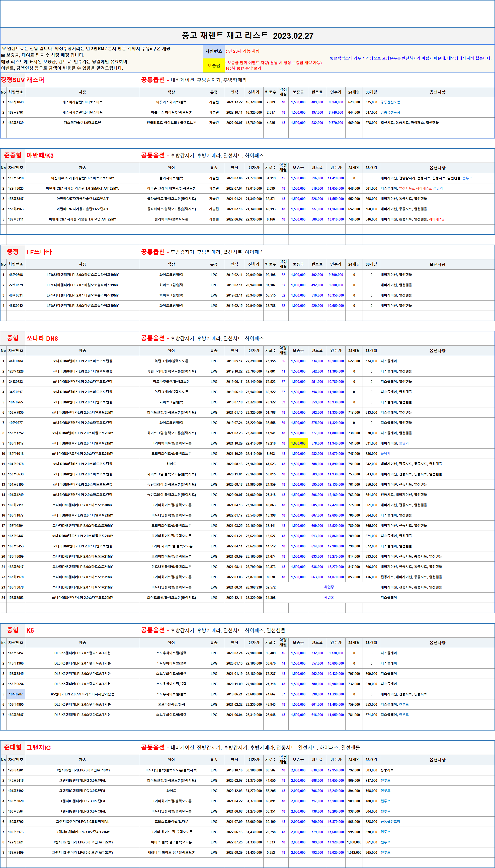Image resolution: width=495 pixels, height=868 pixels.
Task: Click vehicle number cell 46하0898
Action: coord(16,275)
